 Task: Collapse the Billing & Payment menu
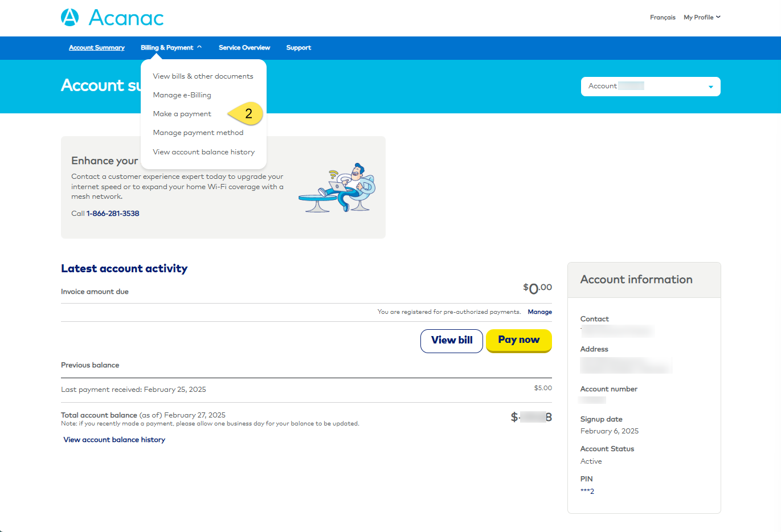pyautogui.click(x=171, y=48)
